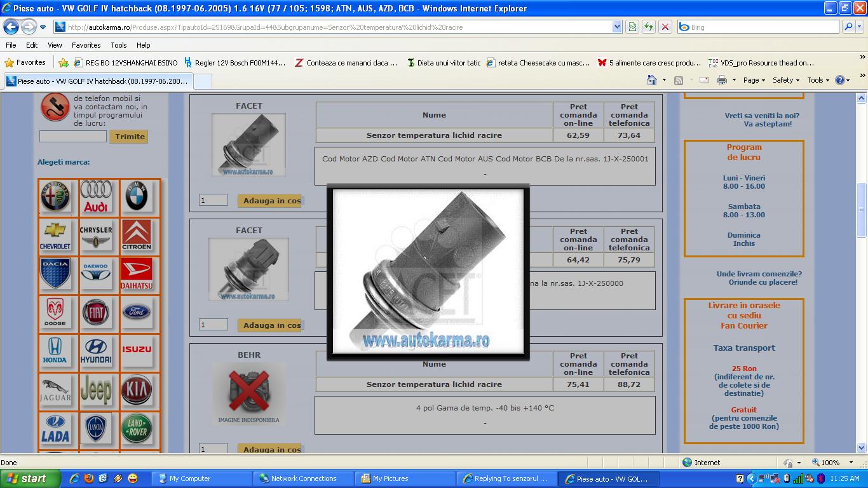This screenshot has height=488, width=868.
Task: Choose the Lada brand logo
Action: (55, 429)
